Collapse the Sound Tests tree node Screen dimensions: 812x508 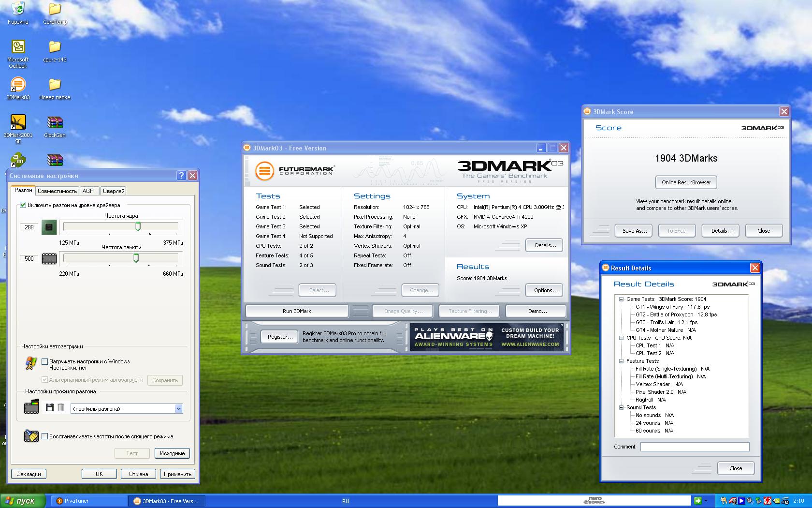coord(622,407)
